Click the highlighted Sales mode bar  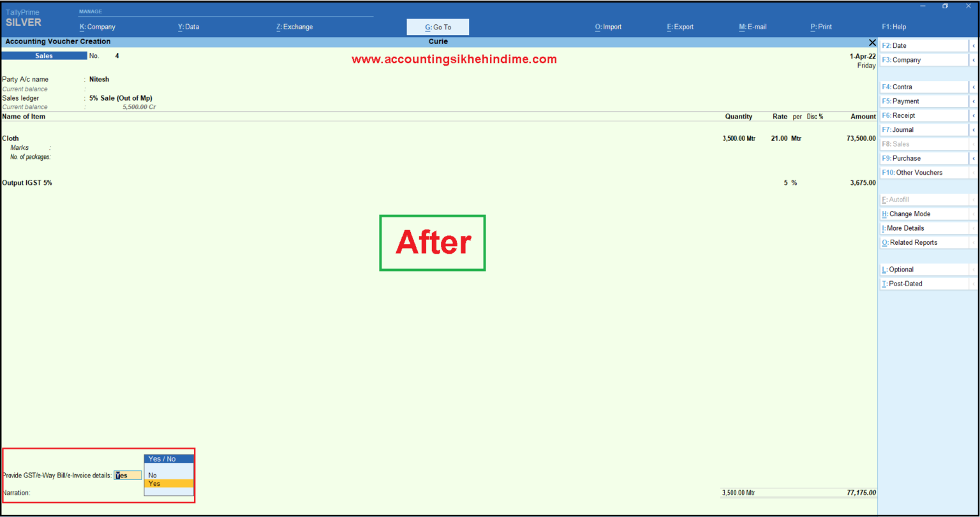44,55
